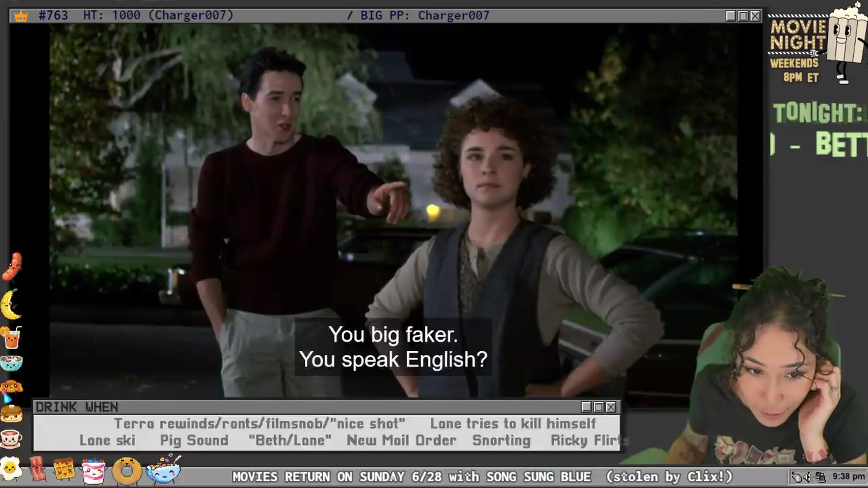Click the orange juice glass icon

tap(11, 338)
